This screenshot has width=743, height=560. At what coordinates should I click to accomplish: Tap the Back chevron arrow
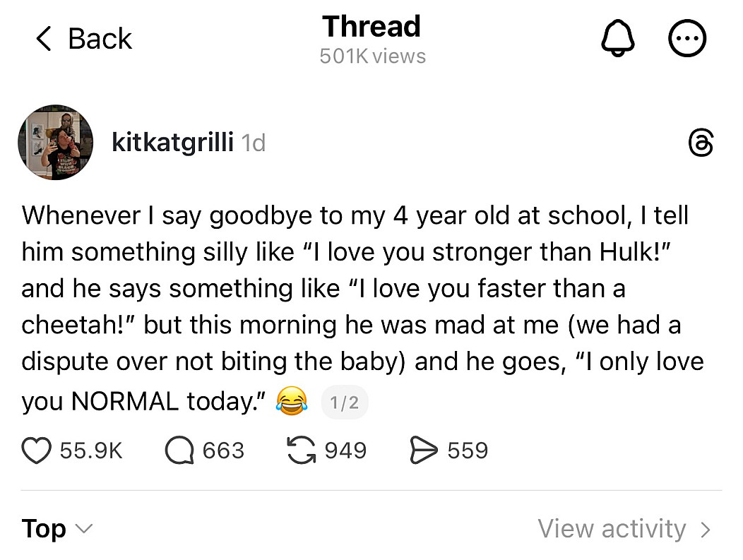click(x=44, y=40)
